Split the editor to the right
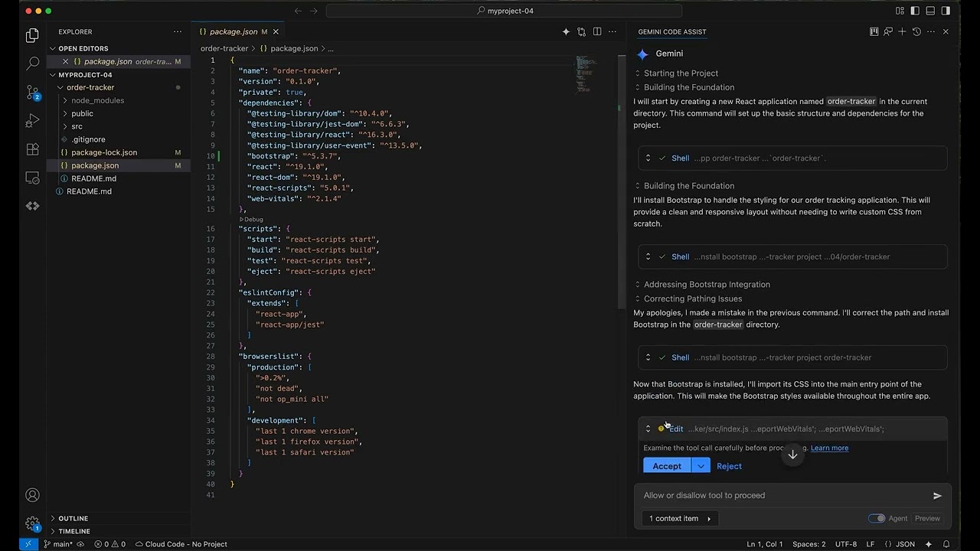 597,32
